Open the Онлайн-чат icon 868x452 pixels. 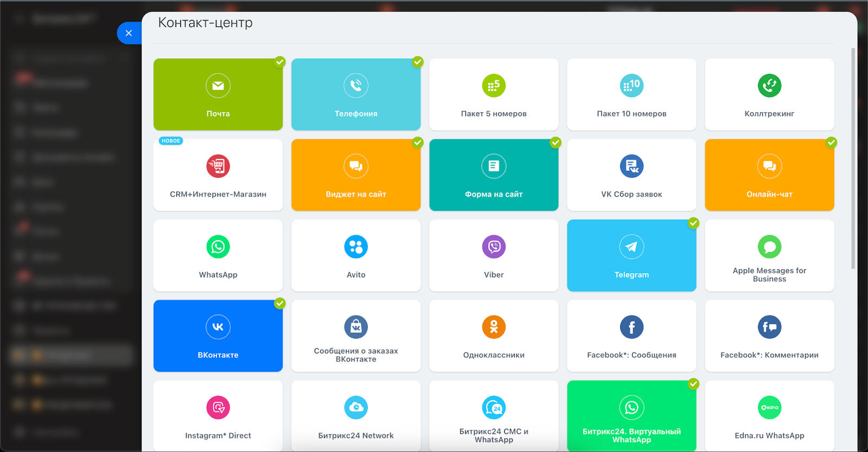pos(769,166)
